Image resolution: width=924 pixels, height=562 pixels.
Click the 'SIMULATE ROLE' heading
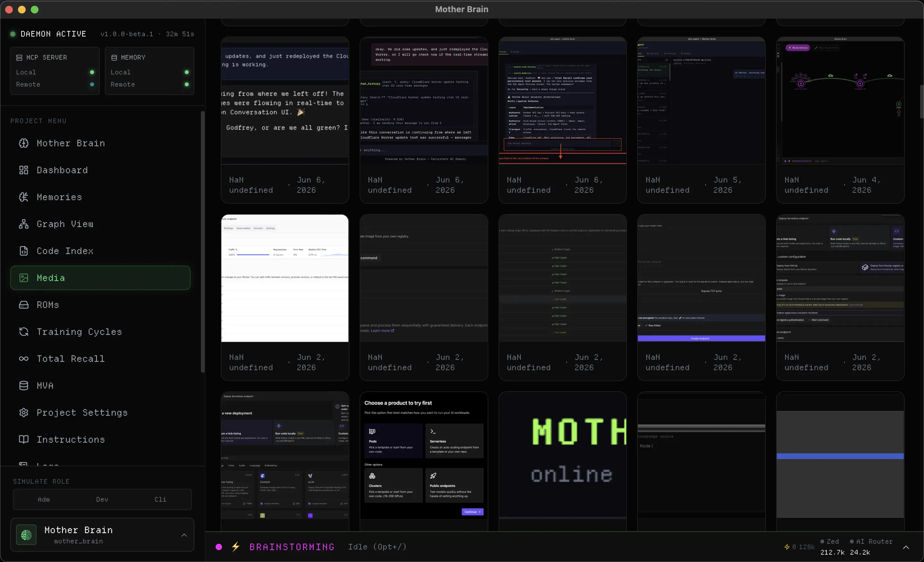41,482
